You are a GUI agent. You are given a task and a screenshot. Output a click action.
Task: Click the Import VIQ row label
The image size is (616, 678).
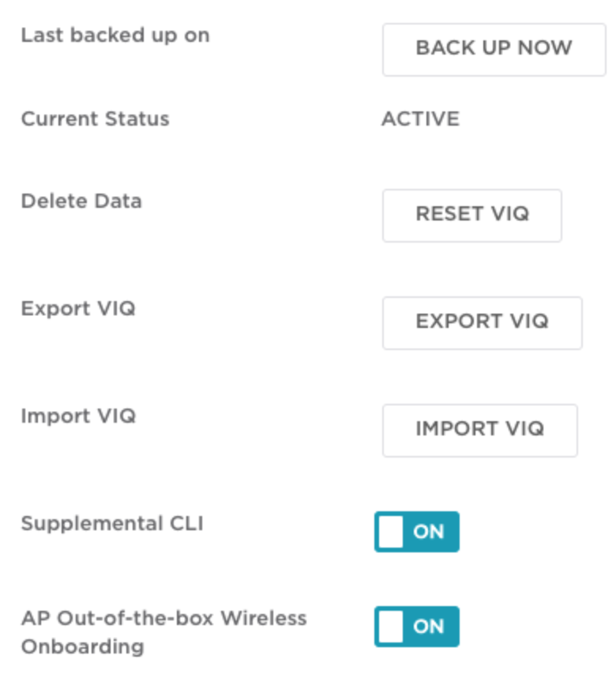tap(78, 416)
